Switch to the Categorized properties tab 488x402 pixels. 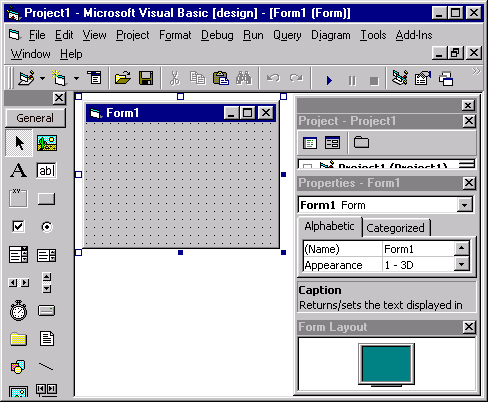tap(395, 228)
